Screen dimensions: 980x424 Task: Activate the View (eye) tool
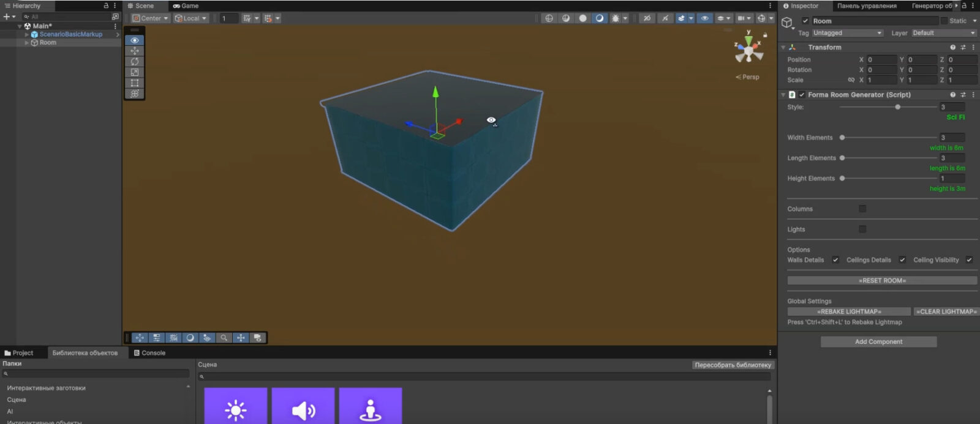click(x=135, y=40)
